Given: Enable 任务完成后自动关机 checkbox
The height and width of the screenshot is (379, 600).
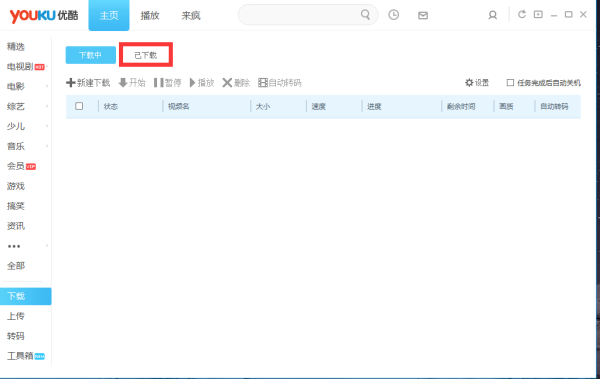Looking at the screenshot, I should pos(510,83).
